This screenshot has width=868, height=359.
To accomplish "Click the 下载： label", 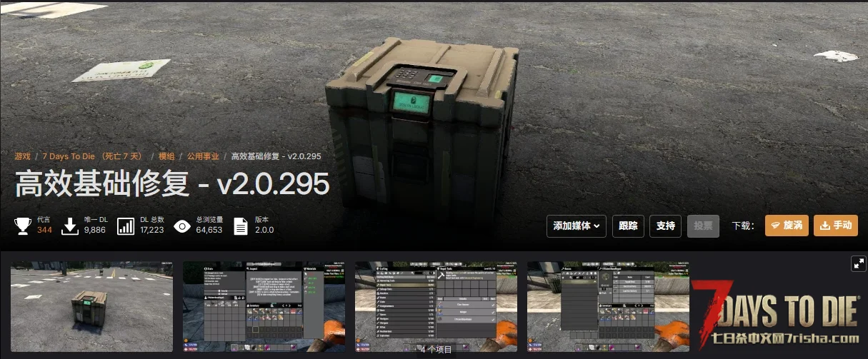I will (744, 226).
